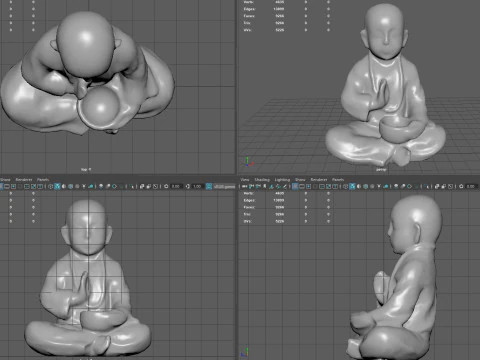Open Lighting menu in side view panel
The image size is (480, 360).
[282, 180]
